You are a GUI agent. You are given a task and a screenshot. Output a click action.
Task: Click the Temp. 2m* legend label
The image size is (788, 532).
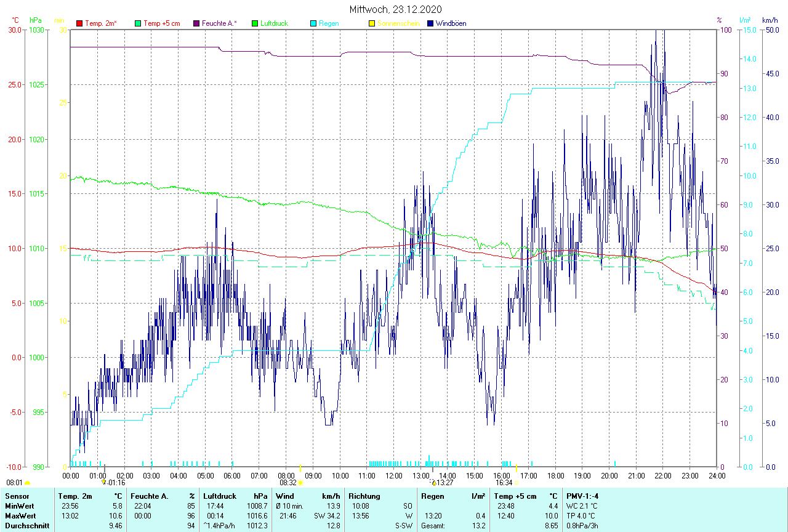coord(101,23)
